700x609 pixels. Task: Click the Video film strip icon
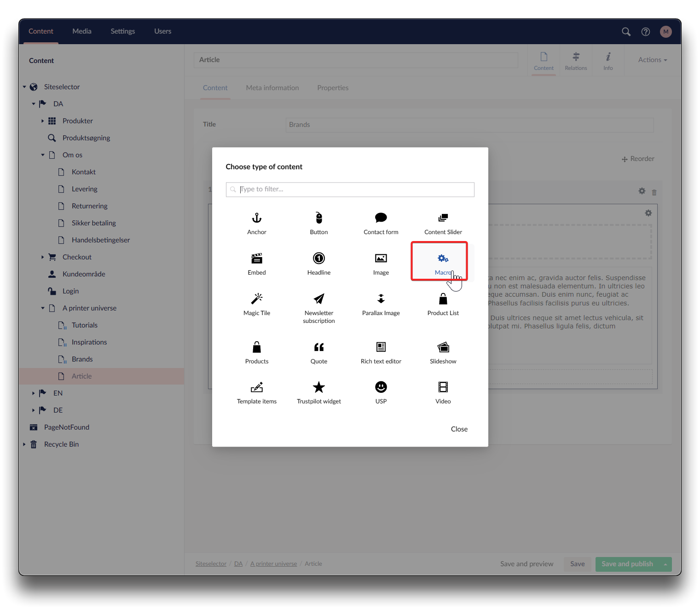coord(443,387)
